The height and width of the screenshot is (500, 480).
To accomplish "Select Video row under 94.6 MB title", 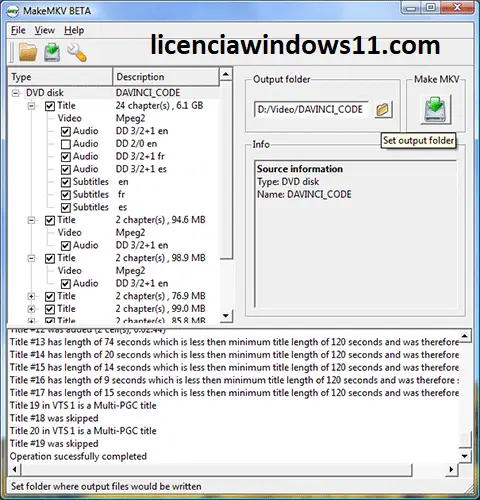I will coord(69,233).
